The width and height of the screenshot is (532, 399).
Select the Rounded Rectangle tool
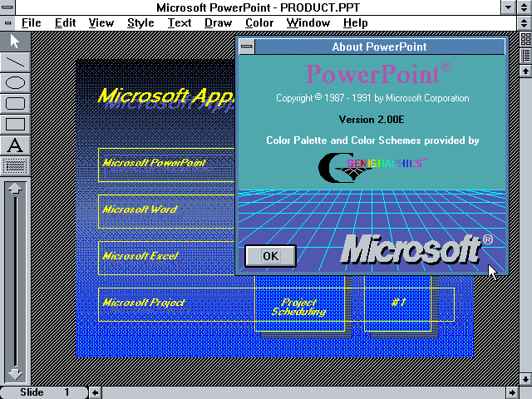coord(15,103)
